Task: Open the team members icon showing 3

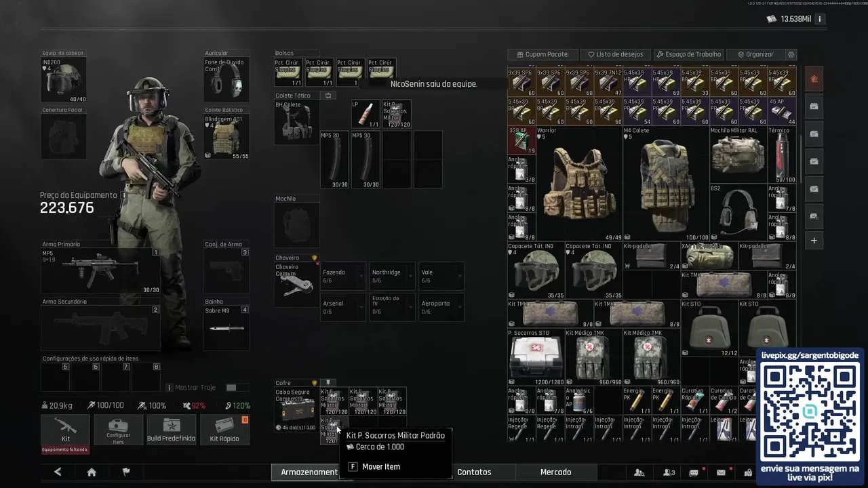Action: (x=669, y=472)
